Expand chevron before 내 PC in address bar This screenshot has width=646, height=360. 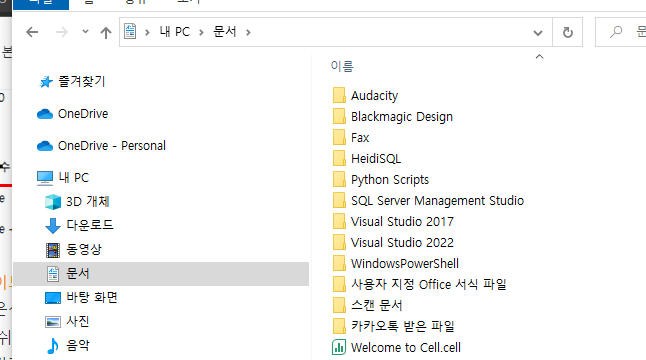click(x=147, y=32)
